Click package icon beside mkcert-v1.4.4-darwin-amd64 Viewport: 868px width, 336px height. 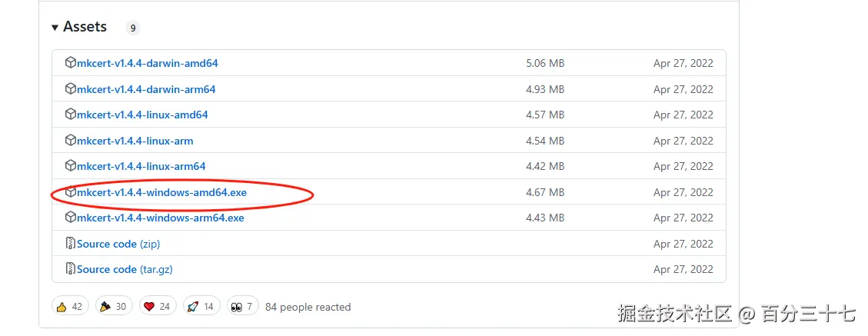pyautogui.click(x=71, y=63)
